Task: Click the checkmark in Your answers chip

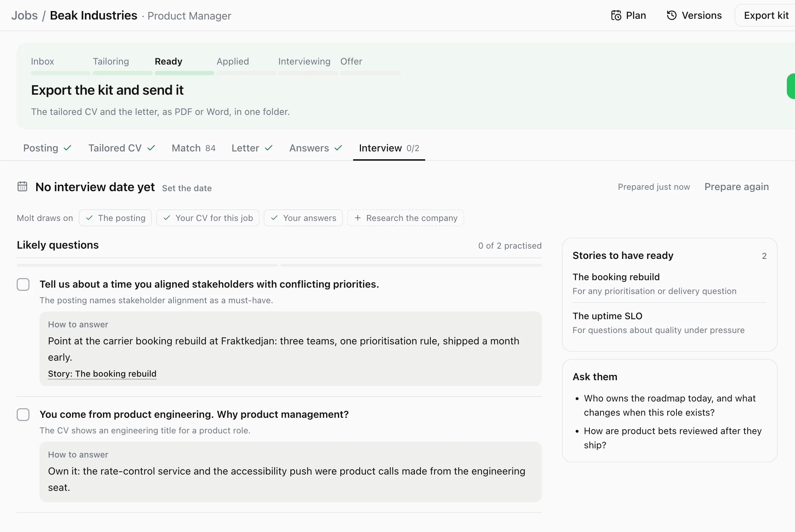Action: [274, 218]
